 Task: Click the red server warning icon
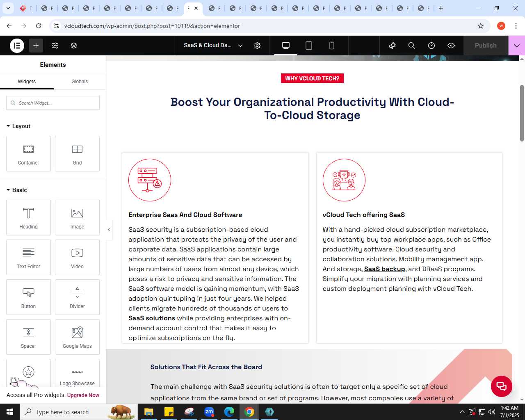click(x=150, y=180)
